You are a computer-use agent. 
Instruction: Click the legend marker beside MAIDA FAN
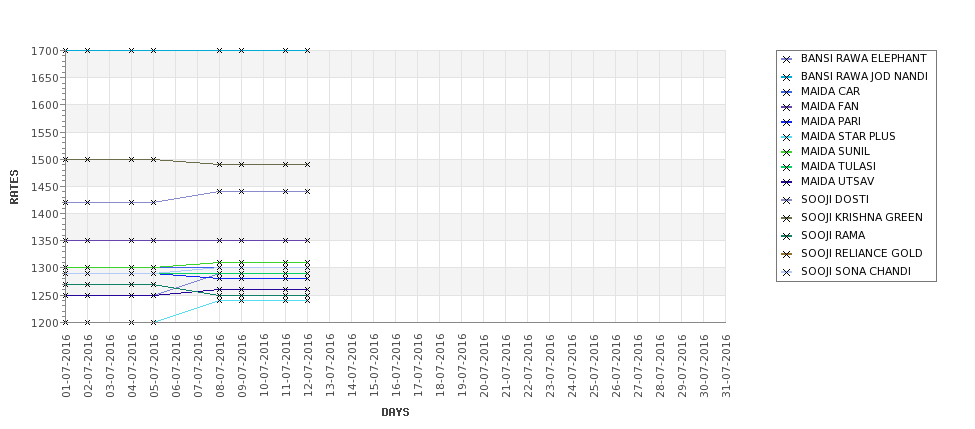[x=787, y=108]
